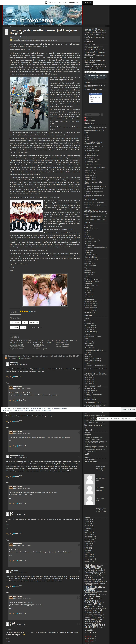The image size is (136, 644).
Task: Open related post 'Funky Ningyou: Japanese Girls Popping'
Action: [66, 341]
